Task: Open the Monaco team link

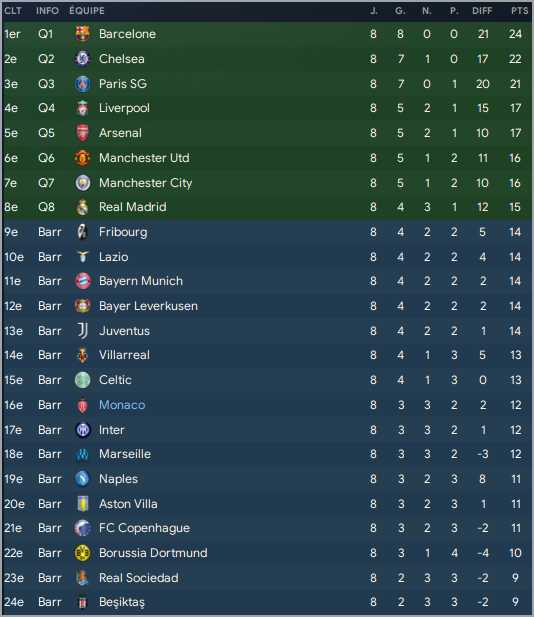Action: point(122,405)
